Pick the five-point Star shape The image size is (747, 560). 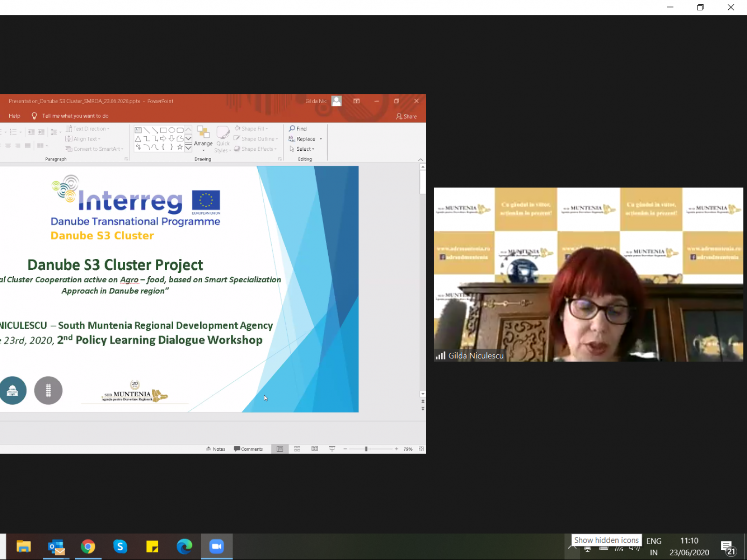(180, 147)
